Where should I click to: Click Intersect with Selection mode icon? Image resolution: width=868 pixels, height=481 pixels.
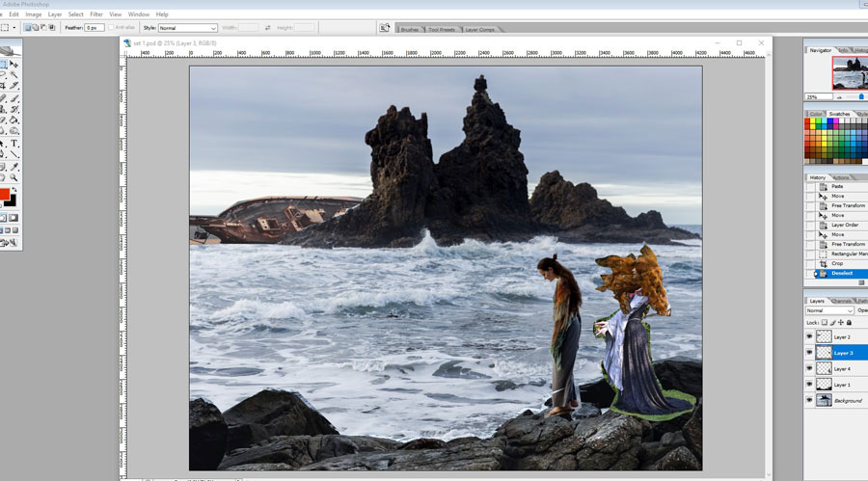51,28
